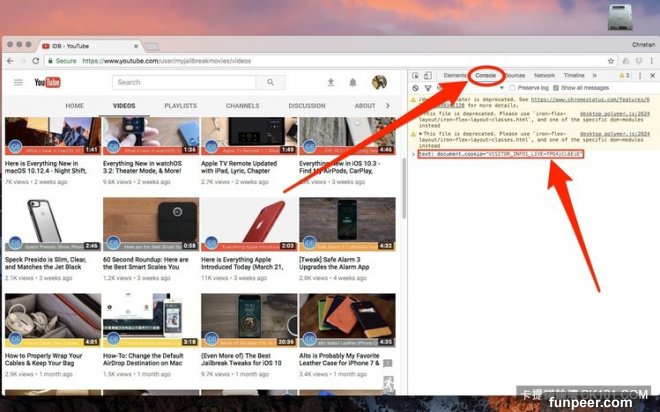Click the upload video icon
This screenshot has height=412, width=660.
coord(331,82)
